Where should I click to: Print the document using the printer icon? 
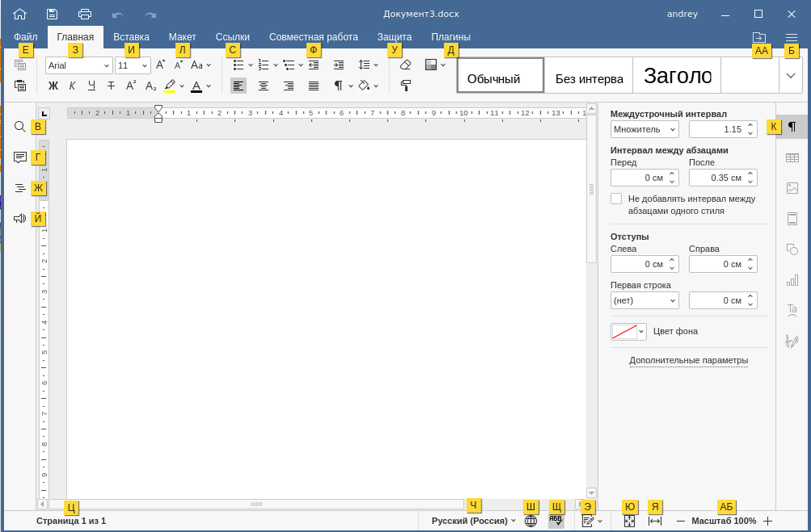tap(85, 14)
